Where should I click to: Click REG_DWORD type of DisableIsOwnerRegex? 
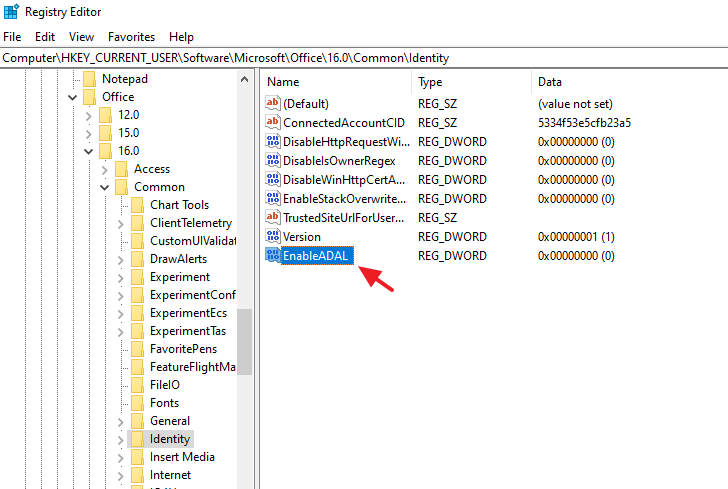[452, 161]
